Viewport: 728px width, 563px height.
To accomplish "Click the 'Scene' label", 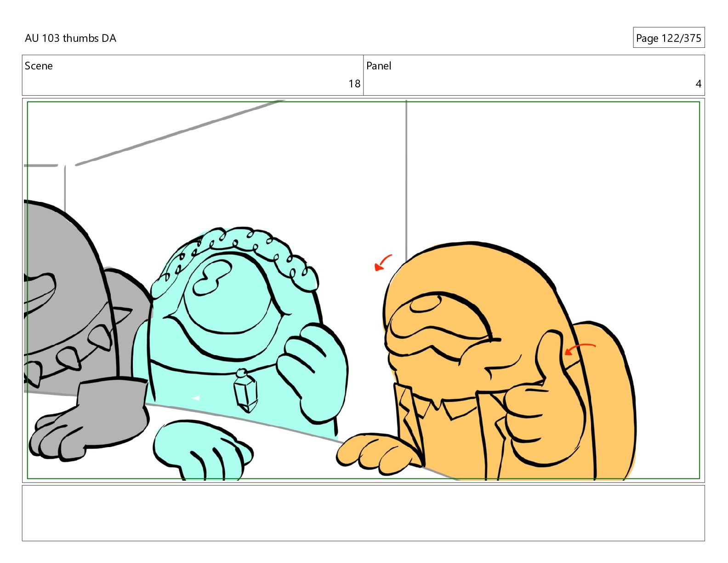I will (39, 66).
